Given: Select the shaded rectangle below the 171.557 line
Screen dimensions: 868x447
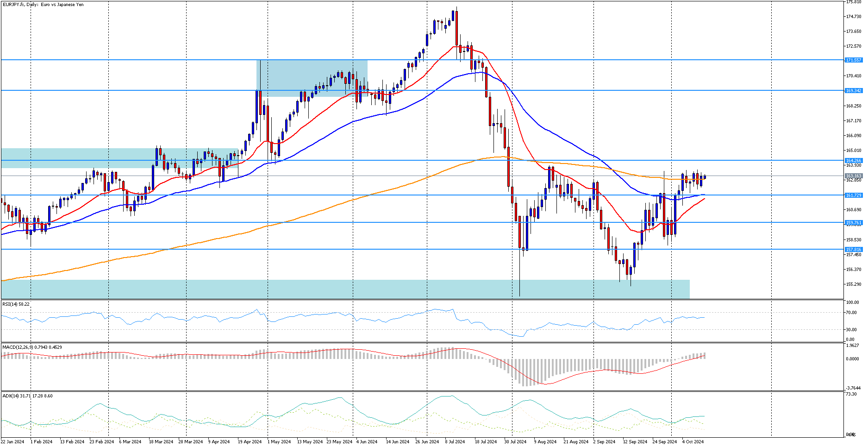Looking at the screenshot, I should [312, 78].
